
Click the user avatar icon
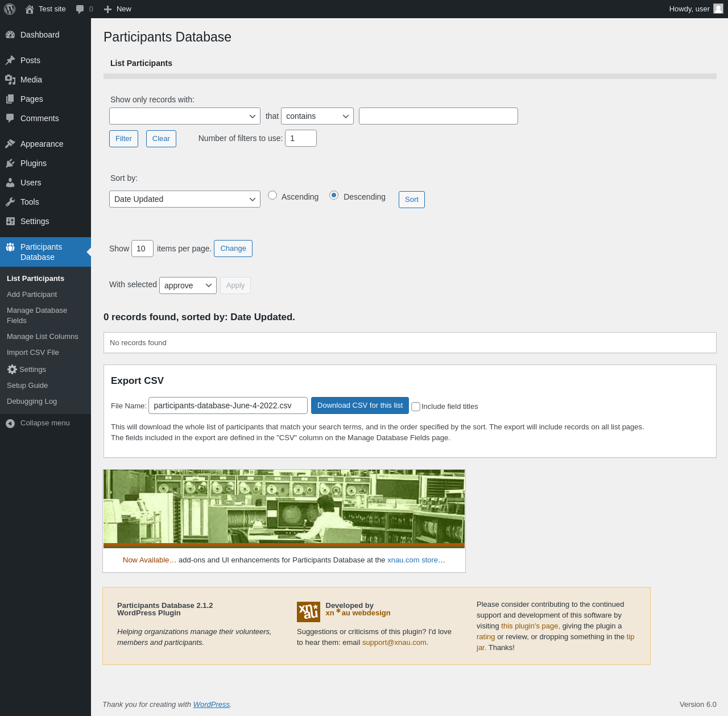pyautogui.click(x=718, y=9)
